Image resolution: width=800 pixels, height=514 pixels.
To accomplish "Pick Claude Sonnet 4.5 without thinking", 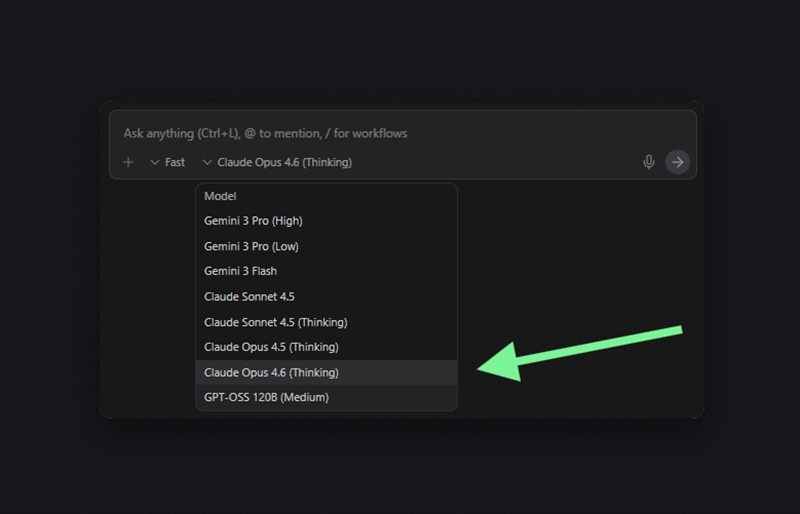I will [249, 297].
